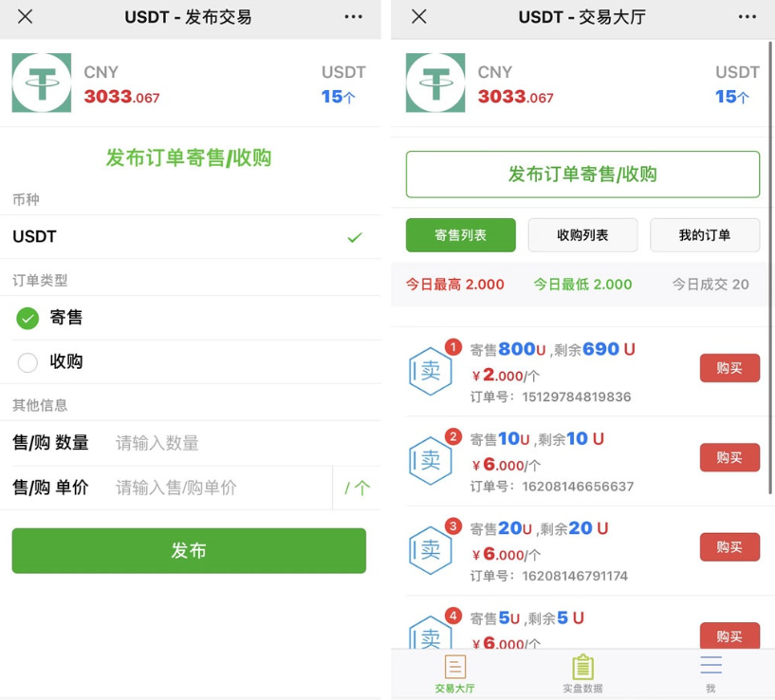Tap 今日最低 2.000 text
The height and width of the screenshot is (700, 775).
tap(582, 285)
